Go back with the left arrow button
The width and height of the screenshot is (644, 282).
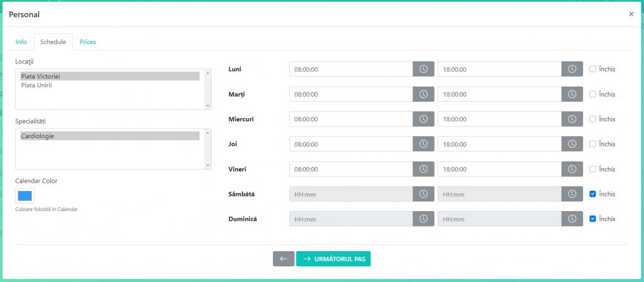283,259
